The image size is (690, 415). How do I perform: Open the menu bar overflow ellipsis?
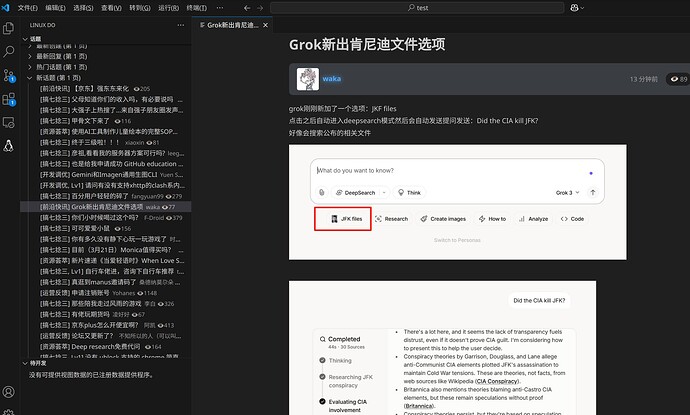click(220, 8)
